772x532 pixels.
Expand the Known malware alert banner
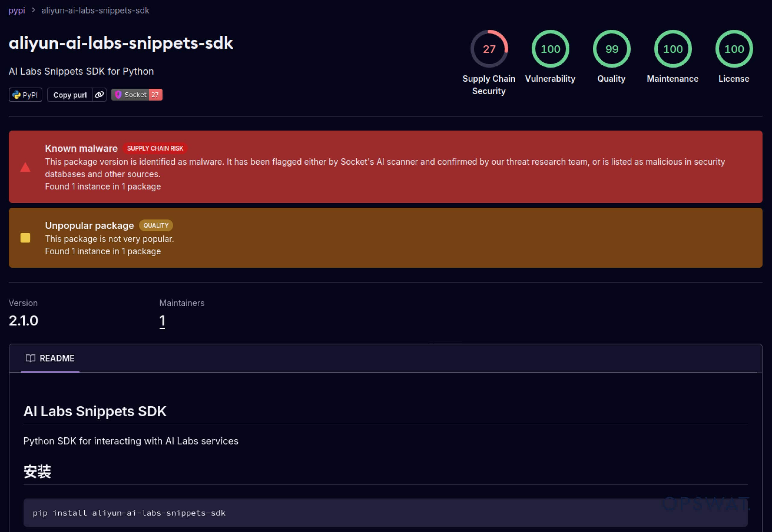point(386,167)
